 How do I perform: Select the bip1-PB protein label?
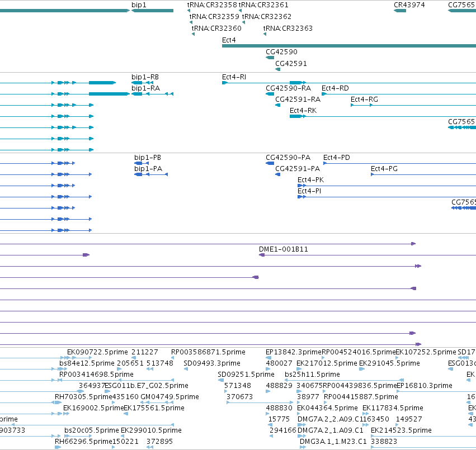pos(148,158)
